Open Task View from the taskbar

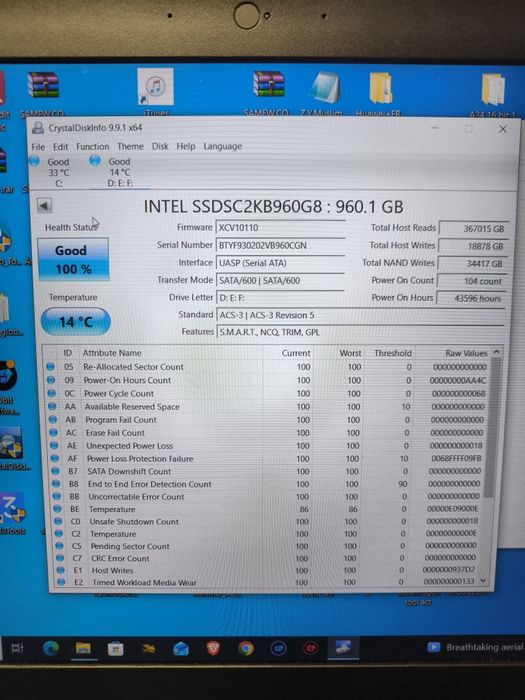17,648
